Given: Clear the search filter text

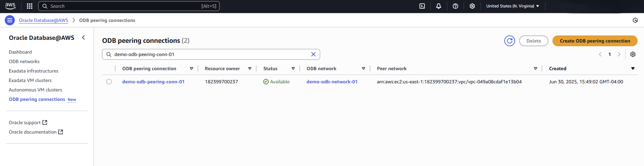Looking at the screenshot, I should coord(313,54).
